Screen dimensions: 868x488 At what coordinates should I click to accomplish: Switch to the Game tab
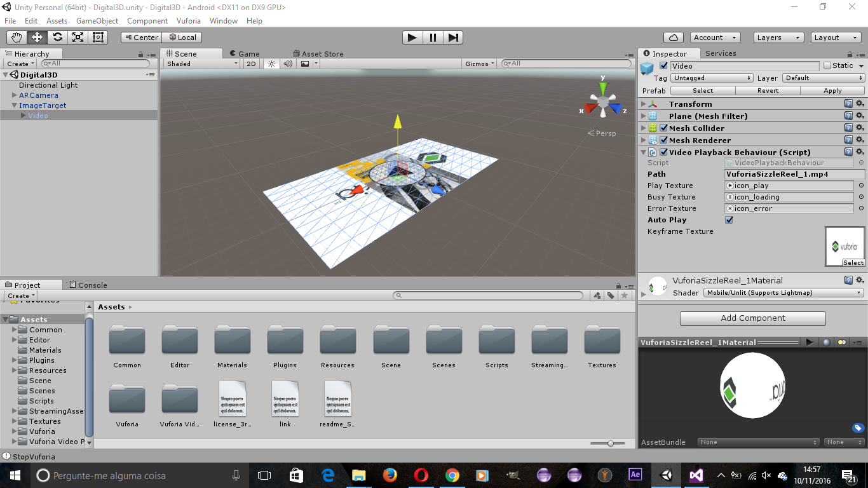244,54
